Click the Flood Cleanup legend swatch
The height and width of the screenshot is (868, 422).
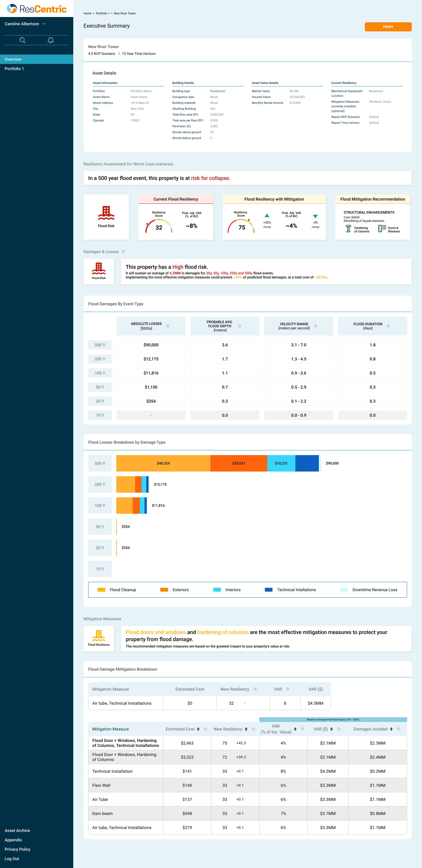point(101,590)
